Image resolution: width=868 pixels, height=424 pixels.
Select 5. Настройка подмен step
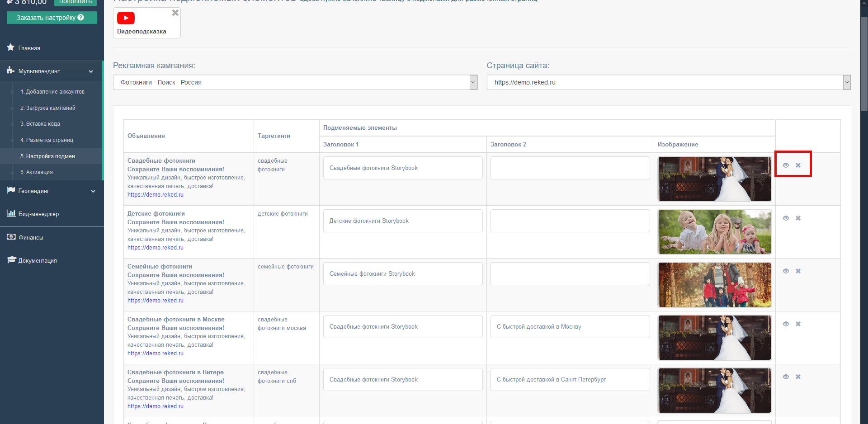48,156
